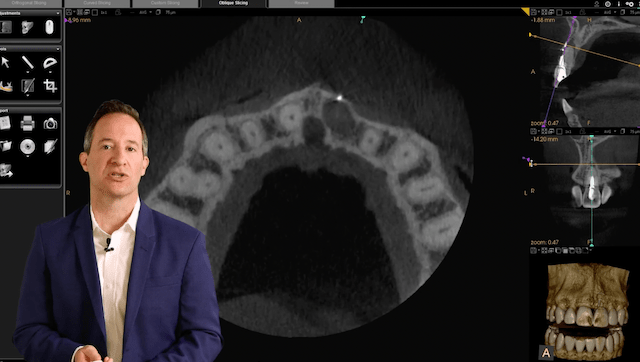Select the arrow pointer tool
640x362 pixels.
tap(5, 62)
